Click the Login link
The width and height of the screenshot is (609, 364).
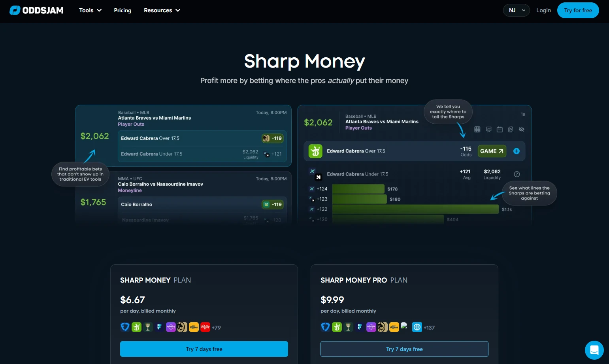click(x=543, y=10)
